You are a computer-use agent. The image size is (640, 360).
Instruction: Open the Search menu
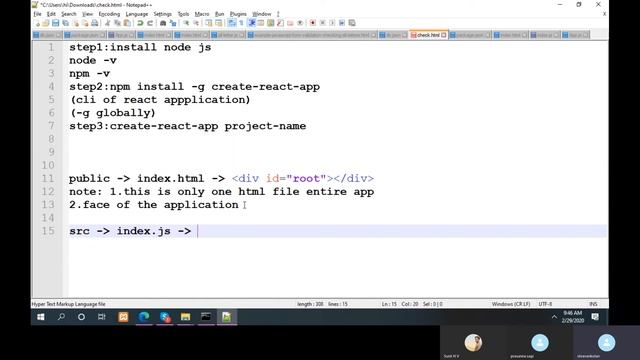coord(69,14)
